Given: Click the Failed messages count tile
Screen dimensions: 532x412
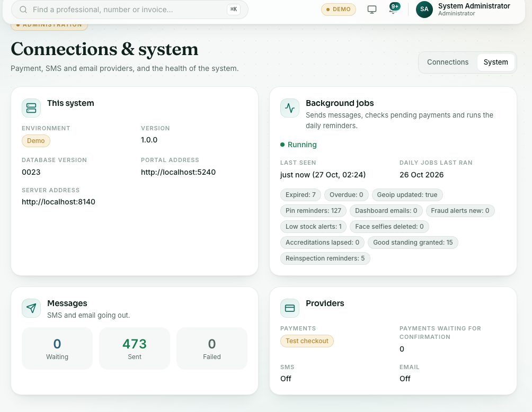Looking at the screenshot, I should coord(212,348).
